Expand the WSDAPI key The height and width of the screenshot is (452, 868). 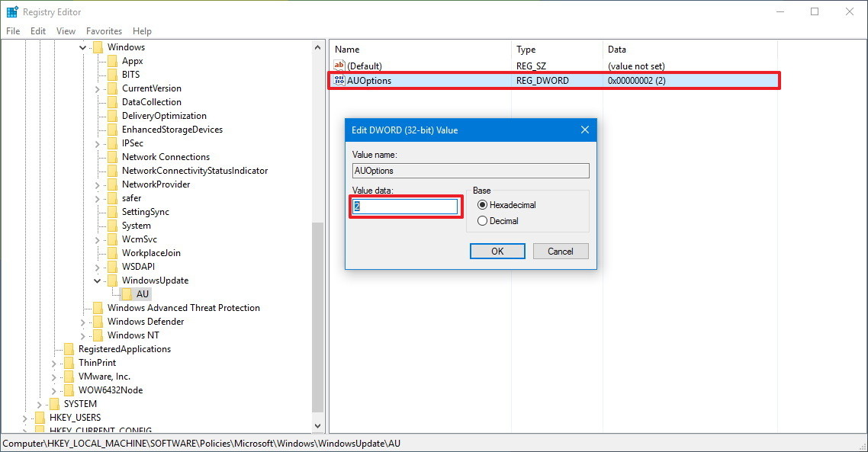(x=98, y=268)
